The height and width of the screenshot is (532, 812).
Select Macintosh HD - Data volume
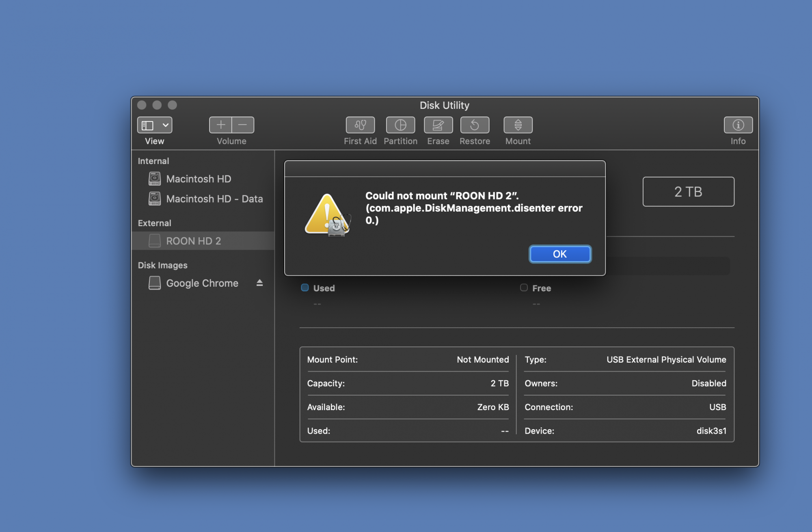coord(214,199)
